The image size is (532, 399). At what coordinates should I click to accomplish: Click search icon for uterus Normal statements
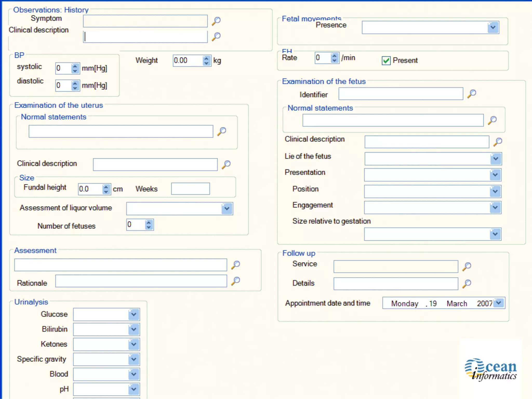(222, 131)
